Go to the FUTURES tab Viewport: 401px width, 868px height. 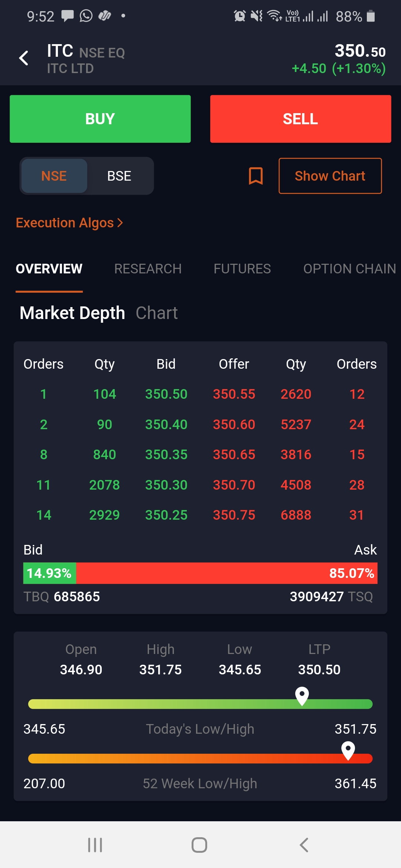[x=242, y=269]
